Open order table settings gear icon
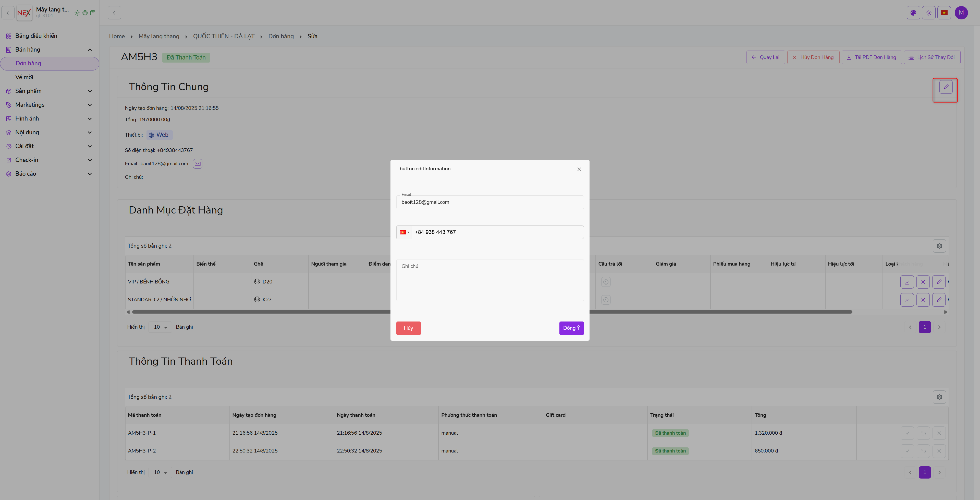The height and width of the screenshot is (500, 980). coord(939,246)
